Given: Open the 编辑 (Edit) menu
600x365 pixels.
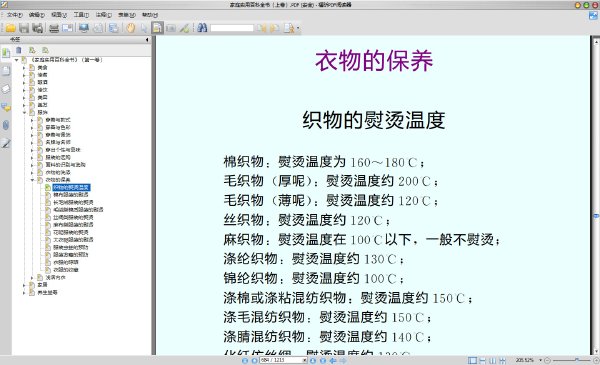Looking at the screenshot, I should point(36,15).
